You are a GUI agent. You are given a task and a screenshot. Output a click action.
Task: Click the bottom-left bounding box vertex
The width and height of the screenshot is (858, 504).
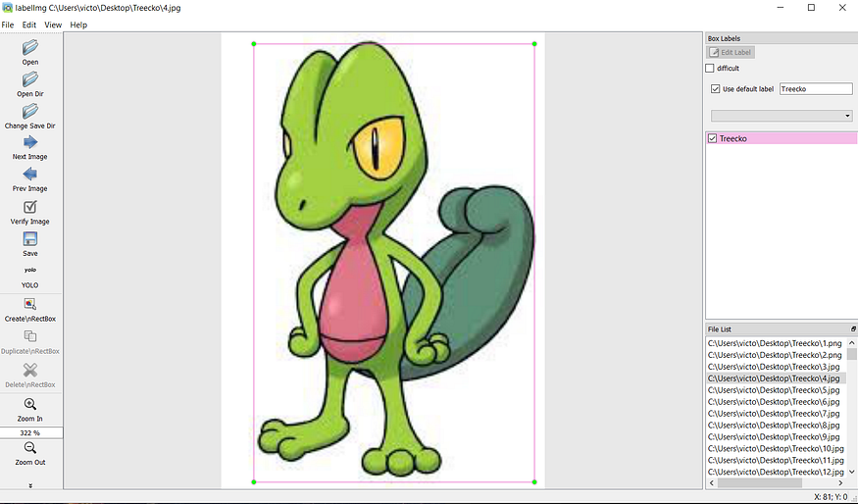point(254,482)
